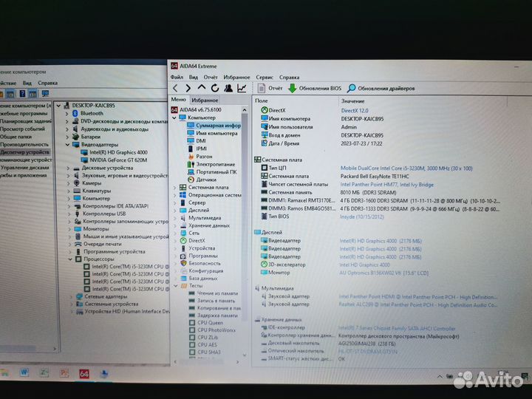Click the AIDA64 back navigation arrow

pos(175,88)
